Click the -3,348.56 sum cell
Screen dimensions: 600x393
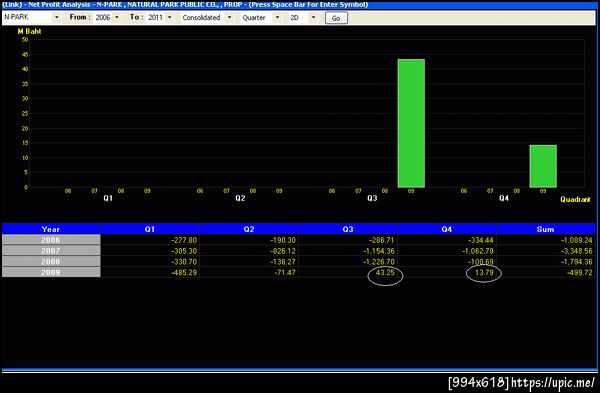pyautogui.click(x=576, y=251)
